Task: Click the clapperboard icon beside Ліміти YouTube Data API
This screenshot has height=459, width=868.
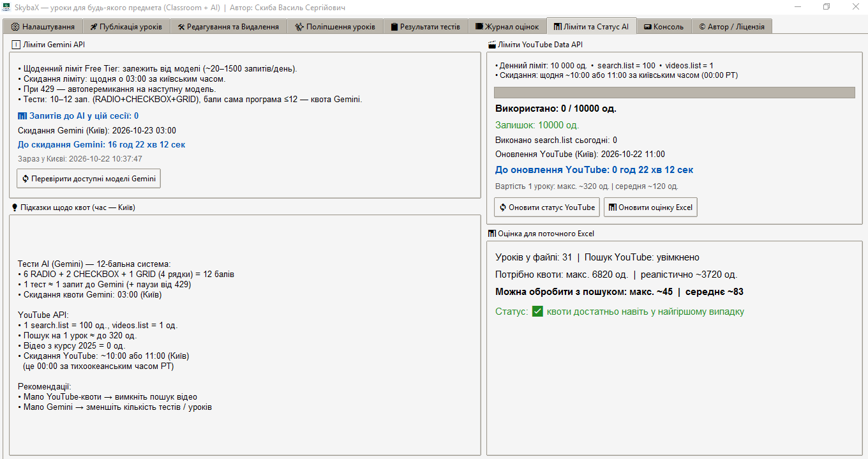Action: click(x=492, y=45)
